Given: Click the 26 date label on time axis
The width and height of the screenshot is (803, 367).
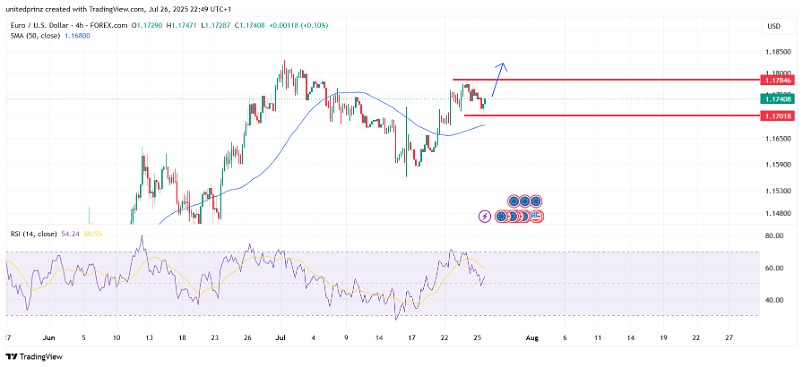Looking at the screenshot, I should point(247,338).
